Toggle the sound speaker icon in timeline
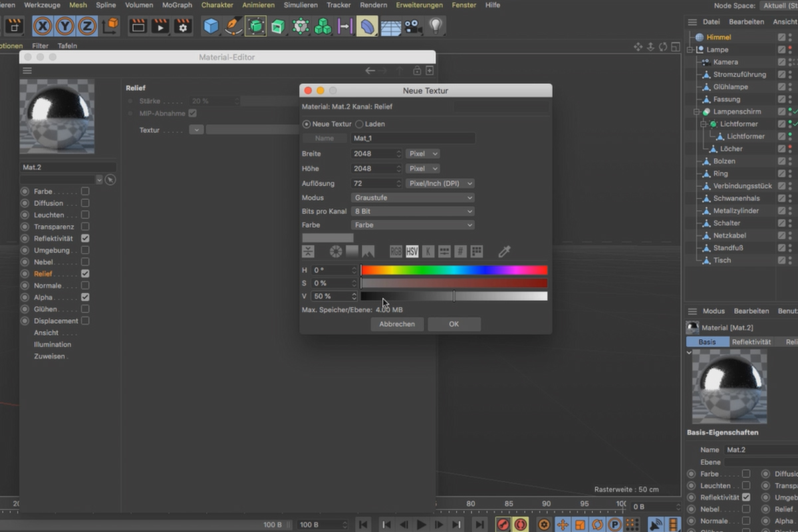798x532 pixels. [655, 525]
